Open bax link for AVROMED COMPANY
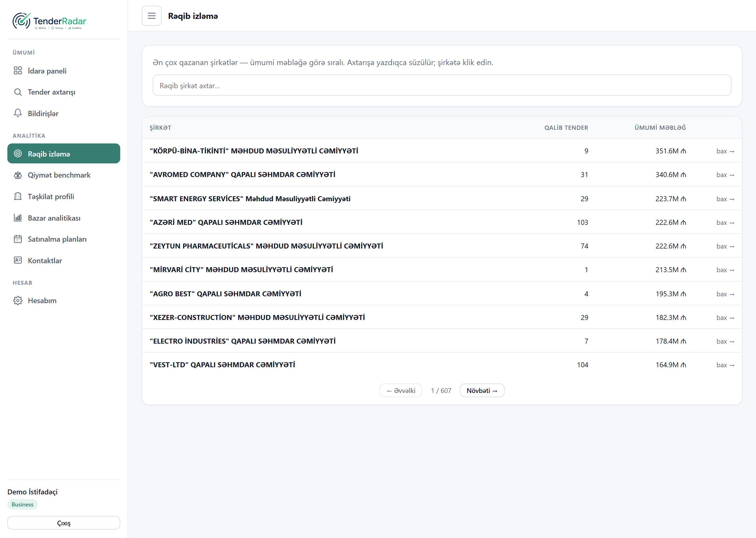756x538 pixels. pos(725,175)
